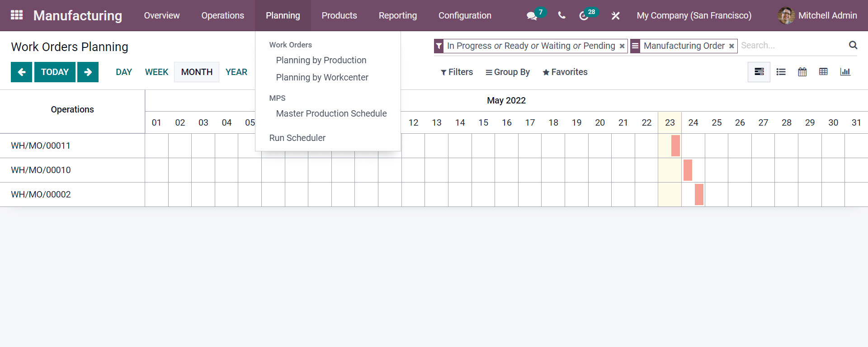
Task: Open the Favorites dropdown
Action: pyautogui.click(x=565, y=72)
